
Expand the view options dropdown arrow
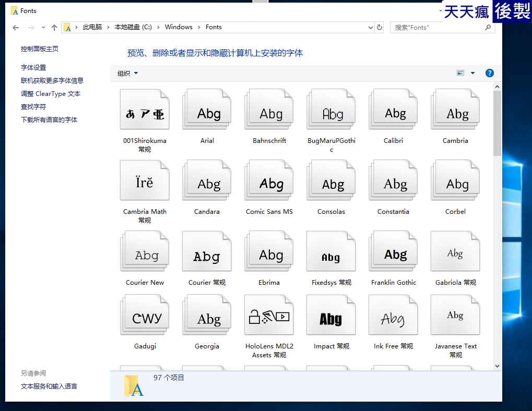tap(472, 73)
